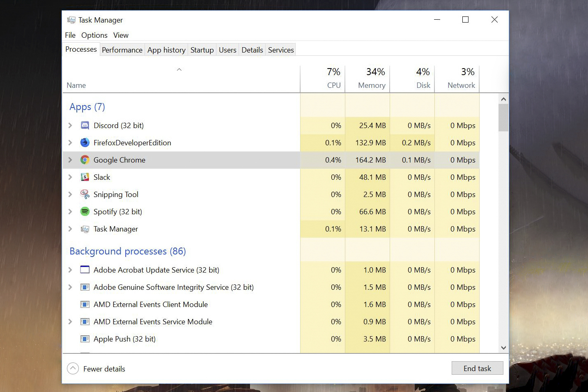The height and width of the screenshot is (392, 588).
Task: Expand Adobe Genuine Software Integrity Service entry
Action: pos(70,287)
